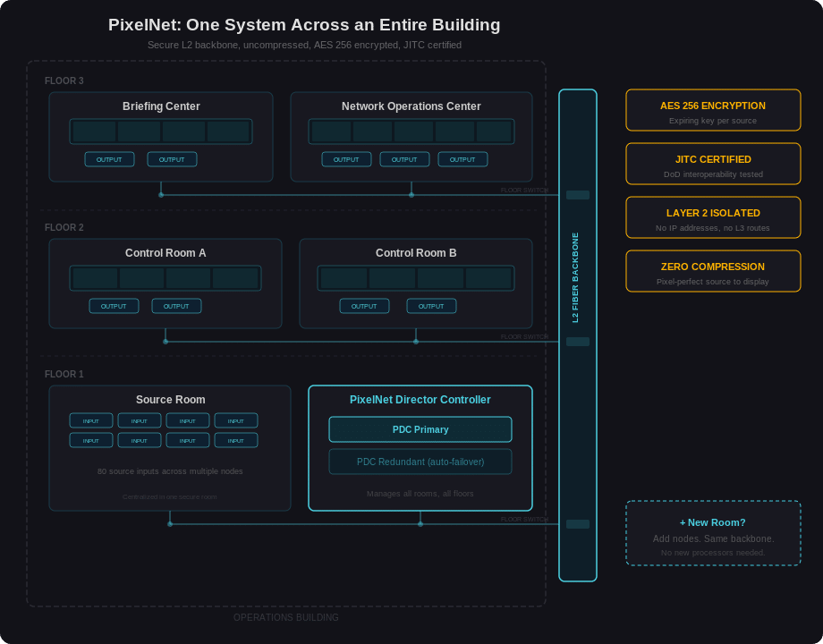Click the leftmost display panel in Briefing Center wall
823x644 pixels.
tap(95, 131)
